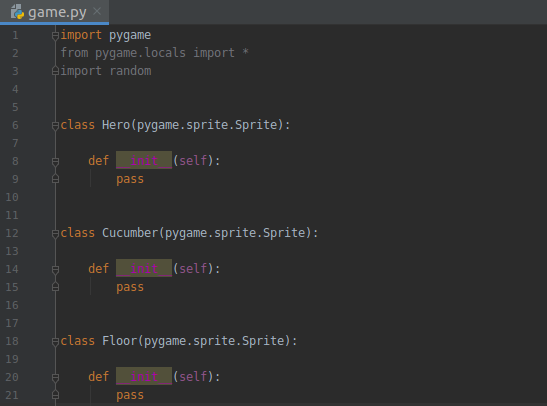Click highlighted __init__ on line 8
Viewport: 547px width, 406px height.
click(144, 160)
